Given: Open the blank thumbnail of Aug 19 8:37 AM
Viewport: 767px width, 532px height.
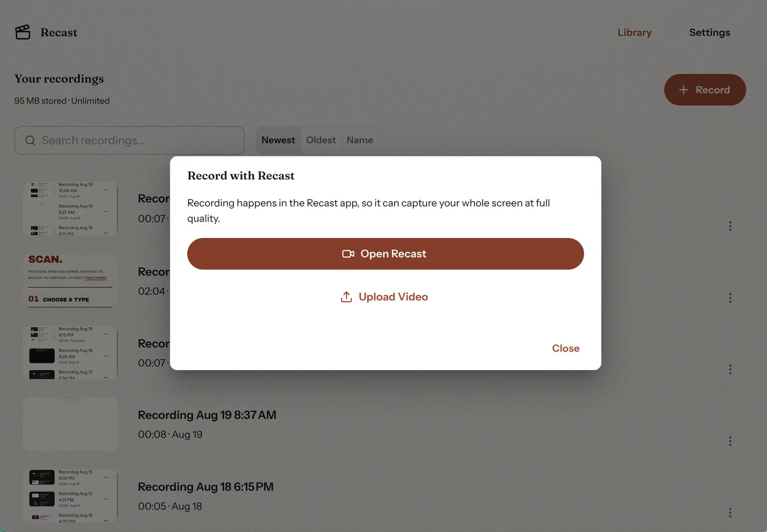Looking at the screenshot, I should (x=71, y=424).
